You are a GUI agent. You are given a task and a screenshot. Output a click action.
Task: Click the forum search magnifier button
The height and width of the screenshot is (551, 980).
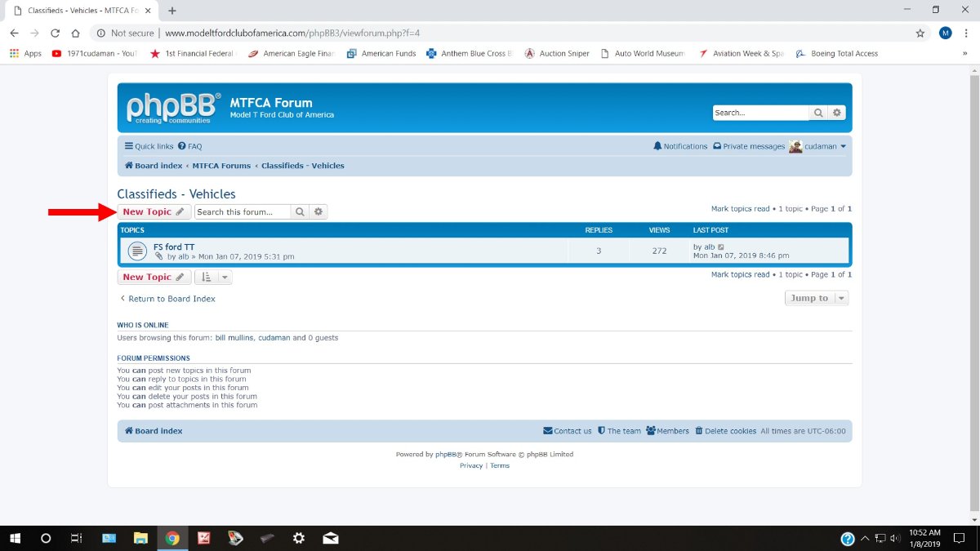tap(300, 212)
